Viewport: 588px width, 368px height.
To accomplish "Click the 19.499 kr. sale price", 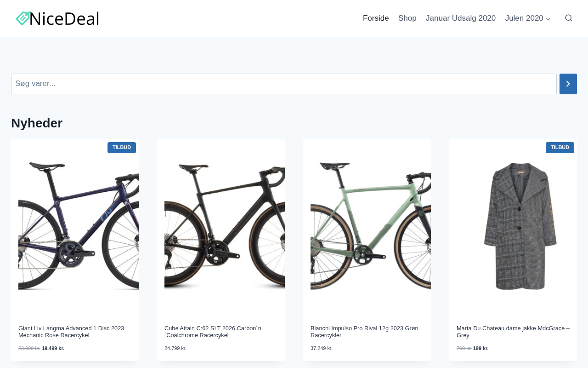I will [x=53, y=348].
